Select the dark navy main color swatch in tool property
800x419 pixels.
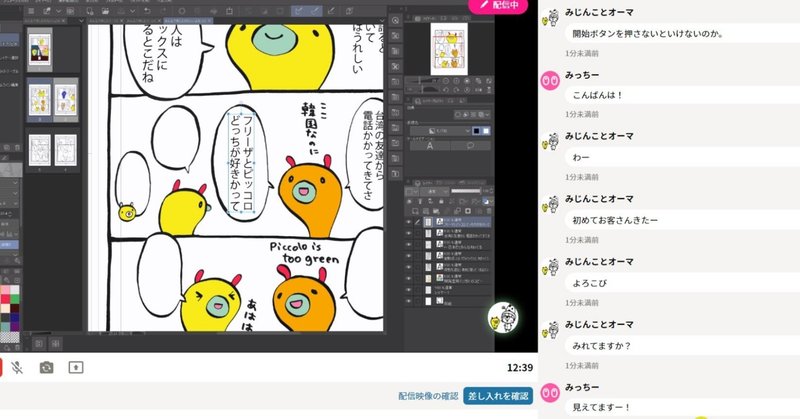476,131
